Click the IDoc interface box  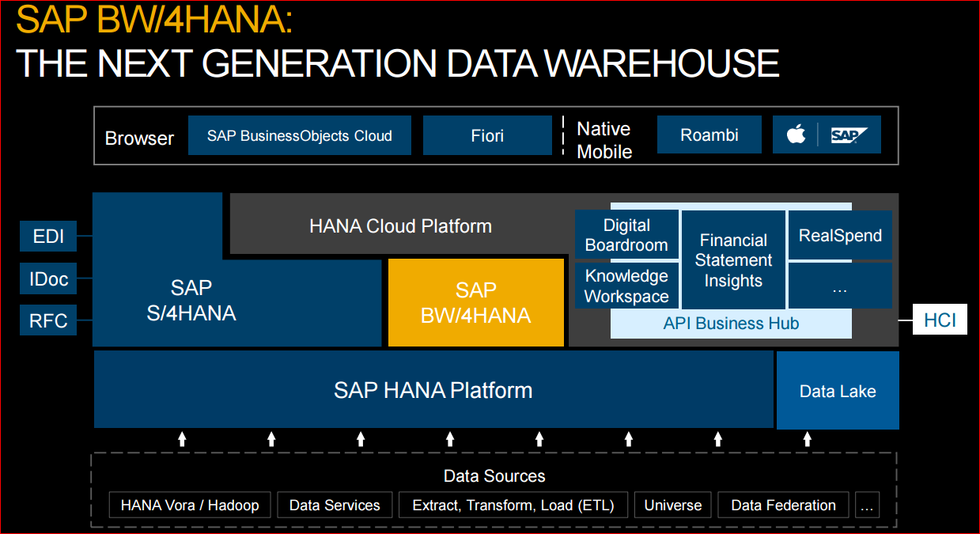(48, 278)
